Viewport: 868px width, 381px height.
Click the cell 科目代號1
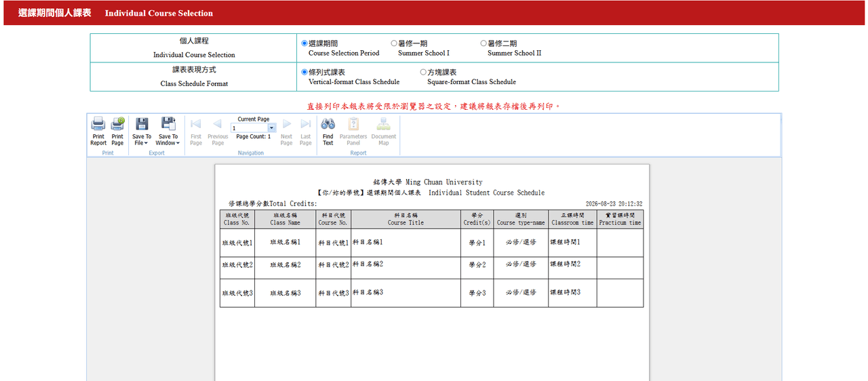pos(334,242)
